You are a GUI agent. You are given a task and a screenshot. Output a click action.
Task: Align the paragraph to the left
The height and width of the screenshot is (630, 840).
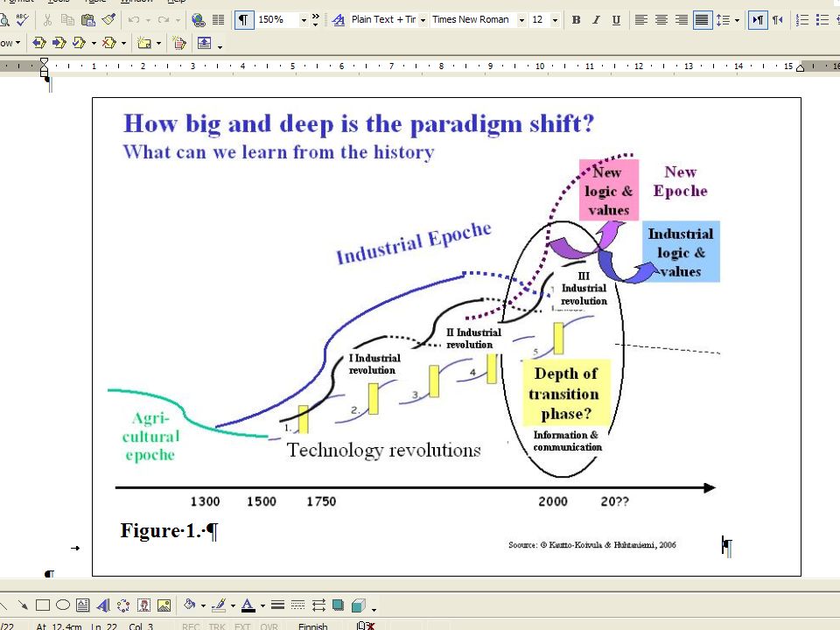(x=640, y=20)
